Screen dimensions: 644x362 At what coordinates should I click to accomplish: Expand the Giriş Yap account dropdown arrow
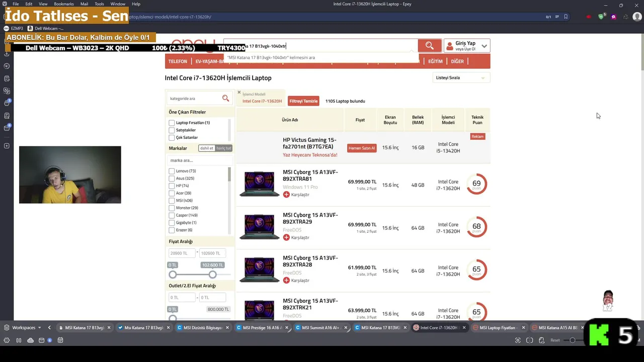pos(484,46)
